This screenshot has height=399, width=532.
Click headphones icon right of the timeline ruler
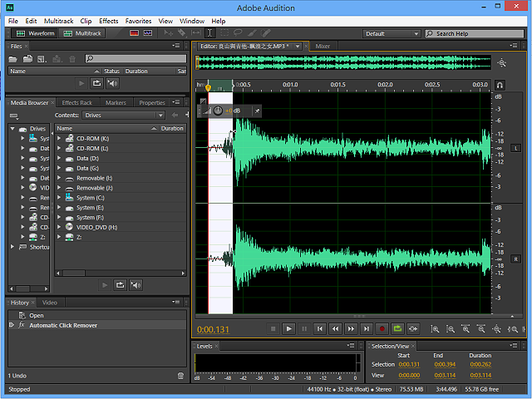click(x=500, y=85)
